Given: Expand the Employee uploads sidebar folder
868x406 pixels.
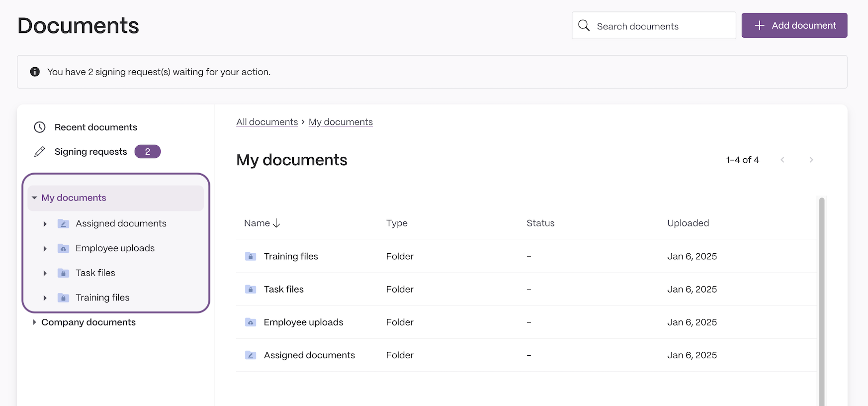Looking at the screenshot, I should (x=45, y=248).
